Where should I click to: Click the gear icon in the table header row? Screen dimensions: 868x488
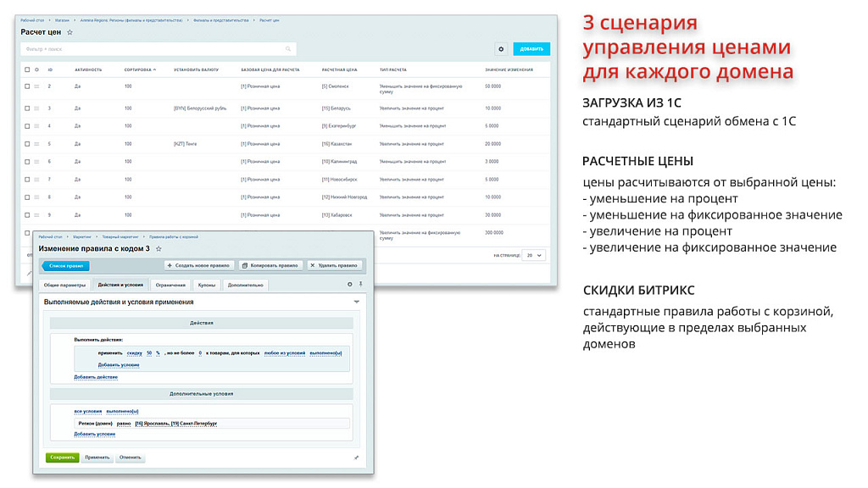tap(35, 69)
